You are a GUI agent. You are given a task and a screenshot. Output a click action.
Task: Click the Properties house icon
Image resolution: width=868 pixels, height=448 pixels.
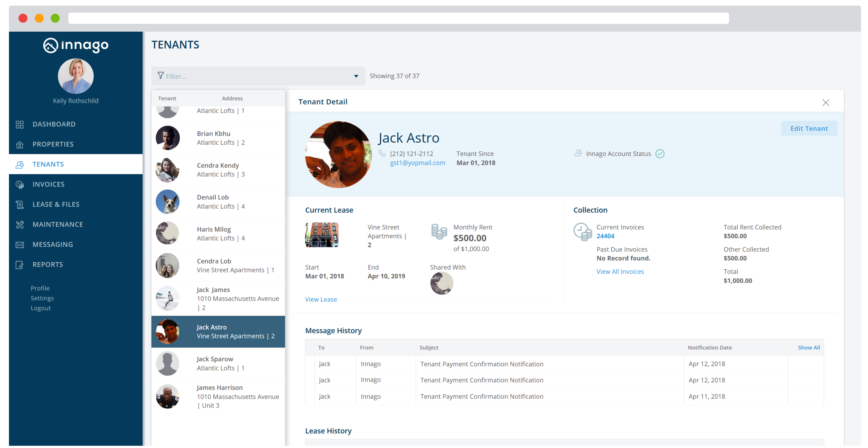(20, 144)
